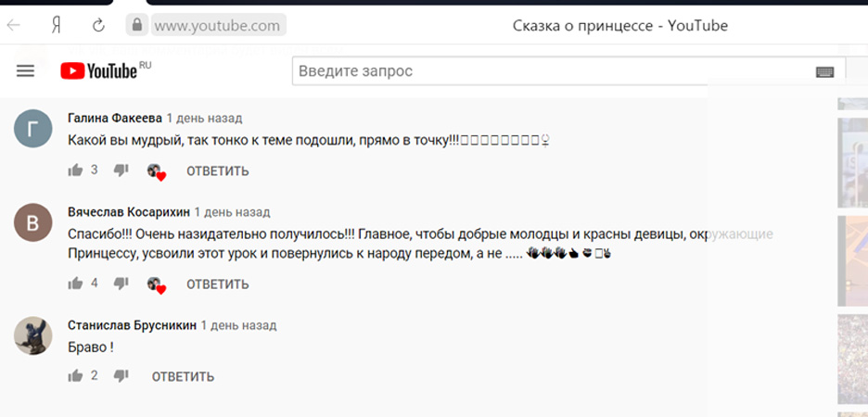
Task: Open Вячеслав Косарихин's channel from his name
Action: pos(129,212)
